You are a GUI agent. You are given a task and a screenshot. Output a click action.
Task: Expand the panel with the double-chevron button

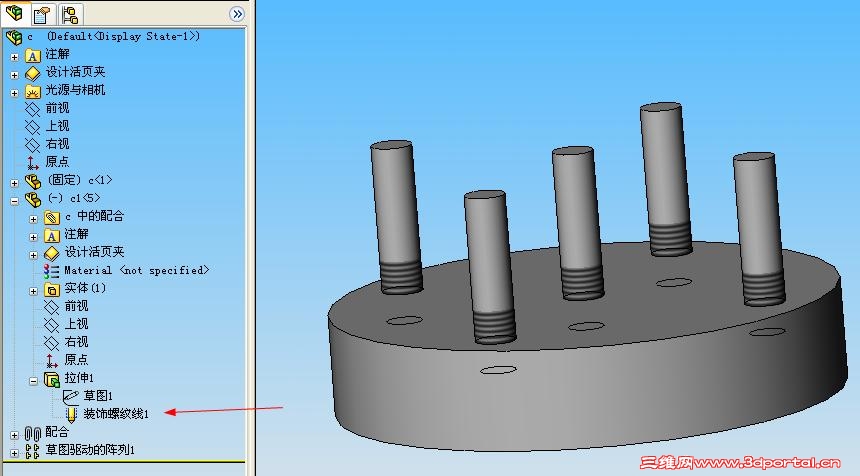237,14
